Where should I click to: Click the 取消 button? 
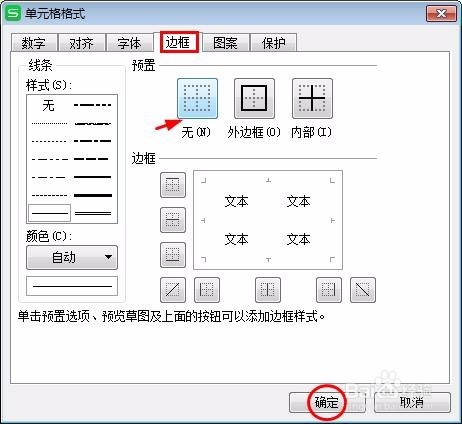(x=412, y=402)
